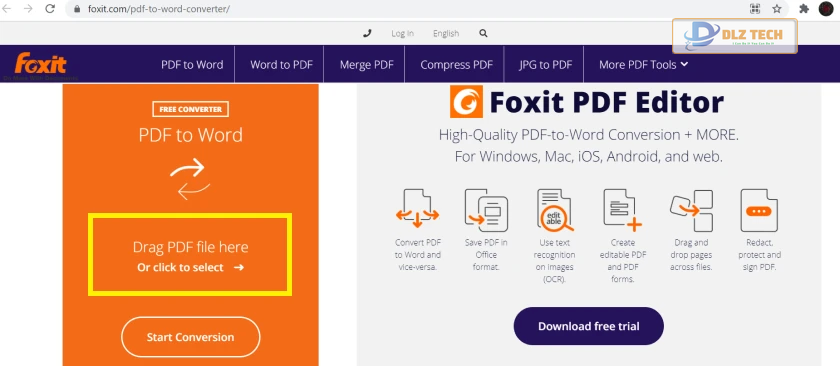Screen dimensions: 840x366
Task: Bookmark page with the star icon
Action: pyautogui.click(x=777, y=9)
